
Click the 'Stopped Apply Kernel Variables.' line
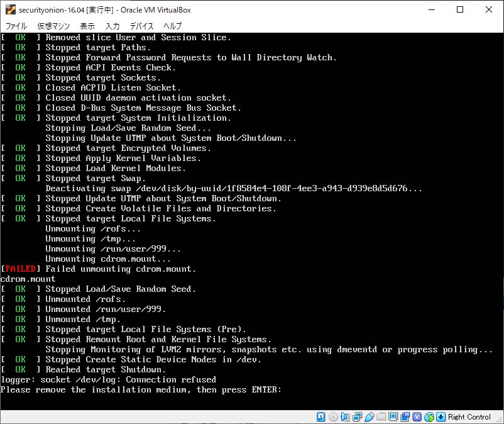pos(123,159)
